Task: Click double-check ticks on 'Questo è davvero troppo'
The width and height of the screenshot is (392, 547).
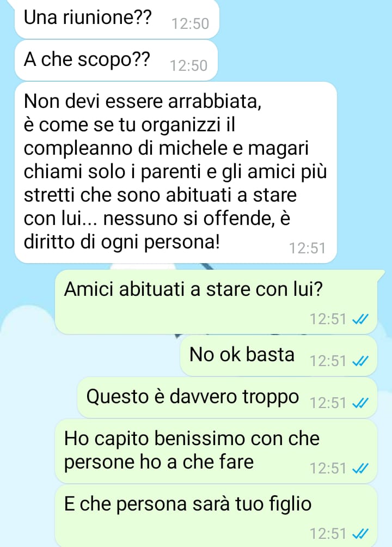Action: (360, 403)
